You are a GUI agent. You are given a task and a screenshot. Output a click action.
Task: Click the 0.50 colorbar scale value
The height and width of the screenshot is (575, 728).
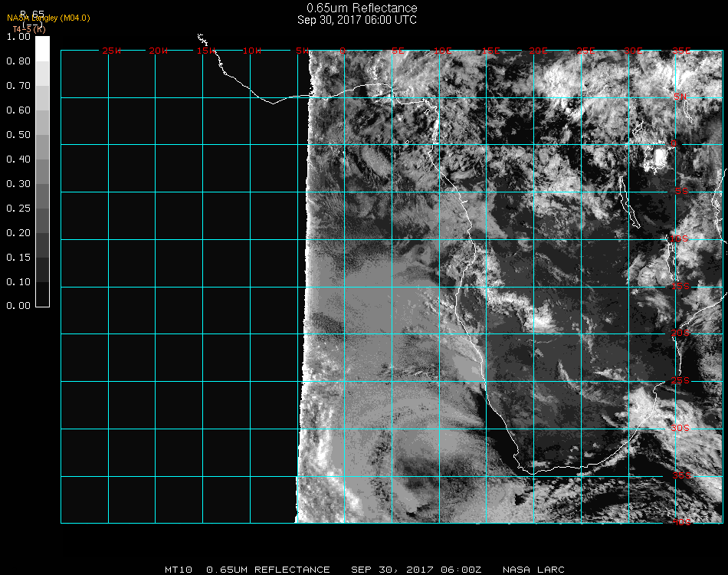(x=18, y=135)
